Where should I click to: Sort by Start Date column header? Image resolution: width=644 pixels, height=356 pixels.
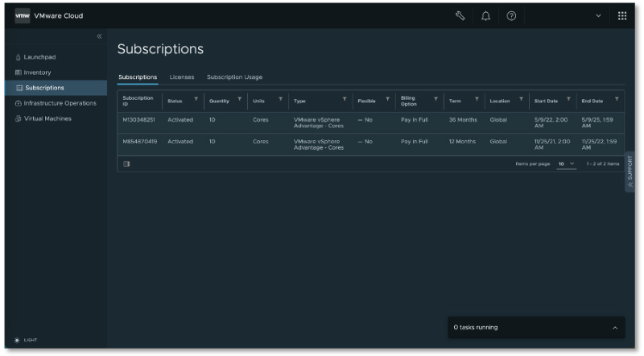pyautogui.click(x=546, y=101)
